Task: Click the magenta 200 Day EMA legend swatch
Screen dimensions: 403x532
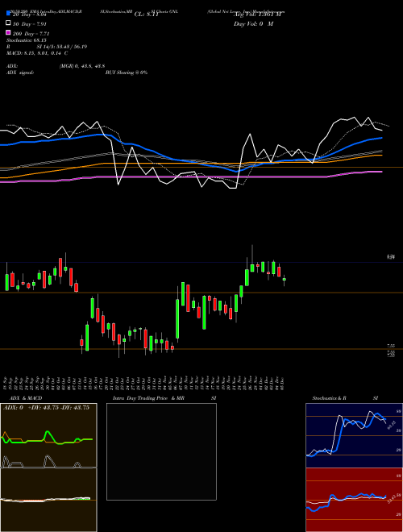Action: coord(9,32)
